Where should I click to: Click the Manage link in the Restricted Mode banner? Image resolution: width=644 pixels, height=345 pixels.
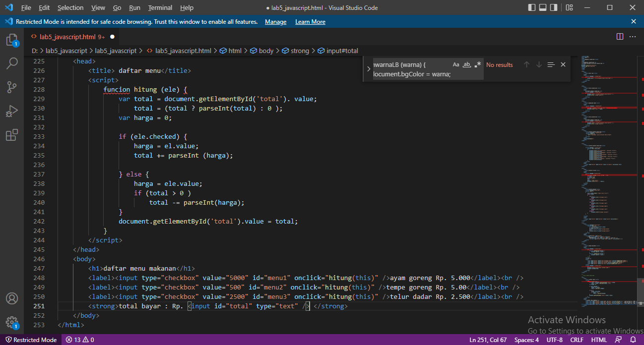tap(275, 21)
